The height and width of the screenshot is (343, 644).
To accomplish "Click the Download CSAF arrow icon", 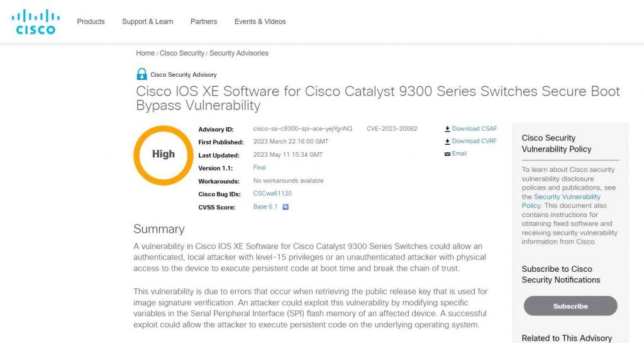I will click(447, 129).
